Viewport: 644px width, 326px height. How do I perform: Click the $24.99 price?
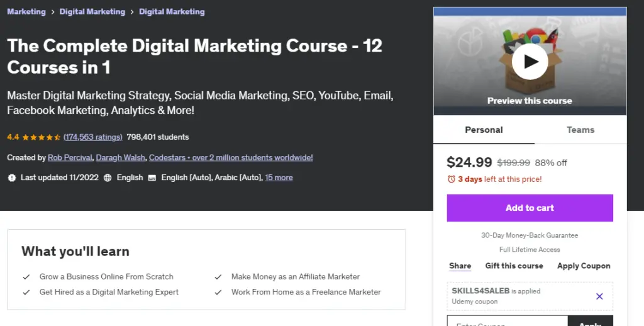tap(469, 162)
